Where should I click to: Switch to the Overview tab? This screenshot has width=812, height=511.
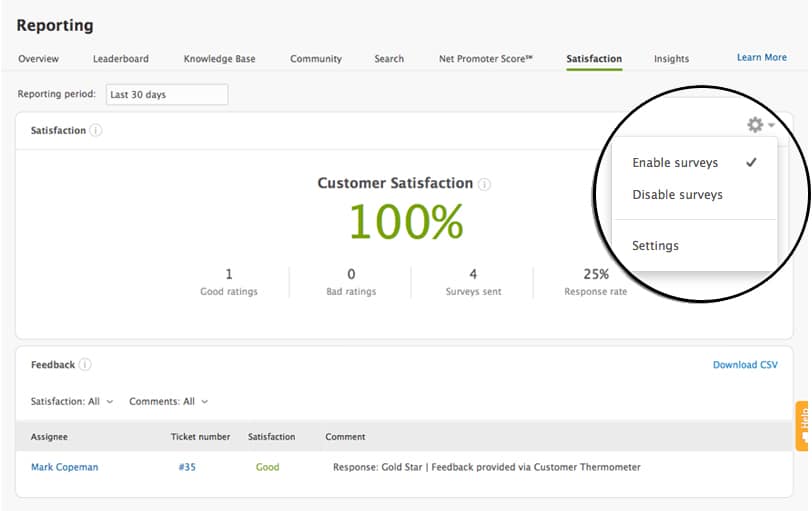[38, 59]
